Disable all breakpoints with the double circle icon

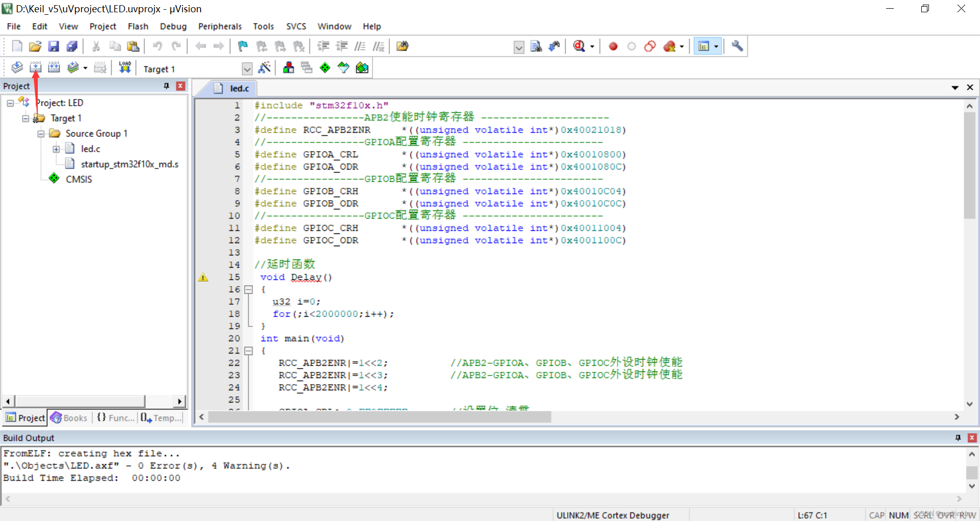click(x=650, y=46)
